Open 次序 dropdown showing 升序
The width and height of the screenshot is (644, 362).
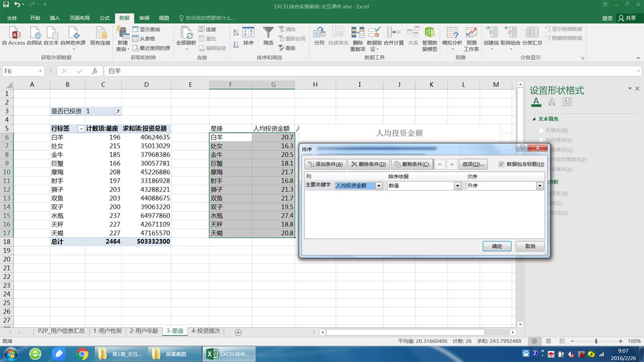[539, 186]
